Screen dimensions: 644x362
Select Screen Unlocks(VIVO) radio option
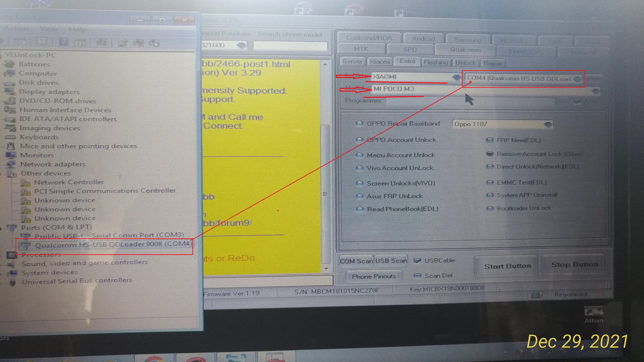[x=359, y=184]
